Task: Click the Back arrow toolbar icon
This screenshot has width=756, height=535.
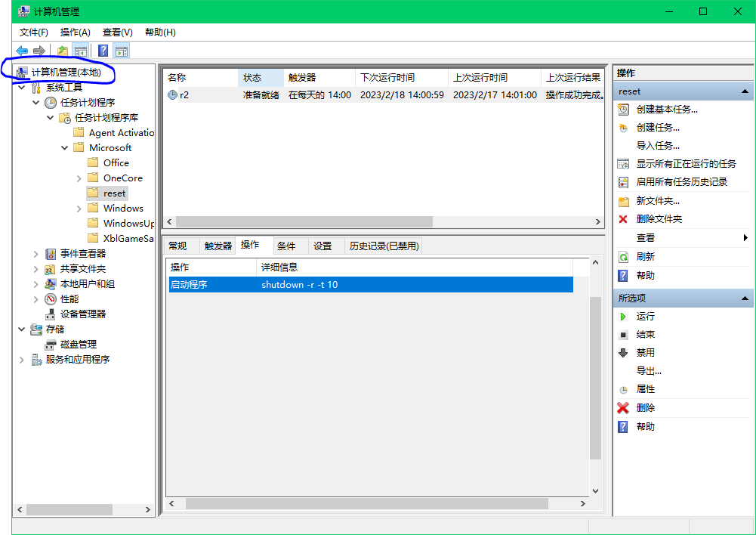Action: click(x=22, y=51)
